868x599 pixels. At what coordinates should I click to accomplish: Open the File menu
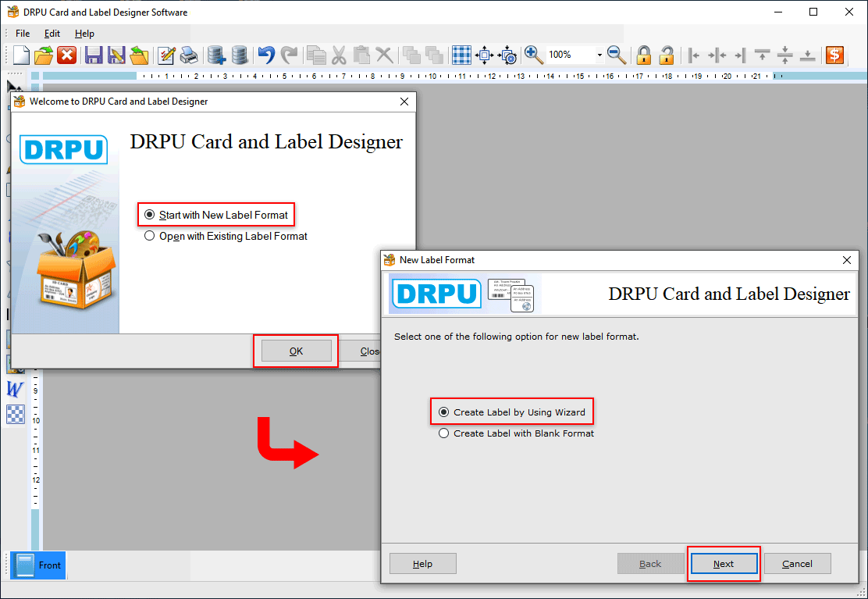(23, 34)
